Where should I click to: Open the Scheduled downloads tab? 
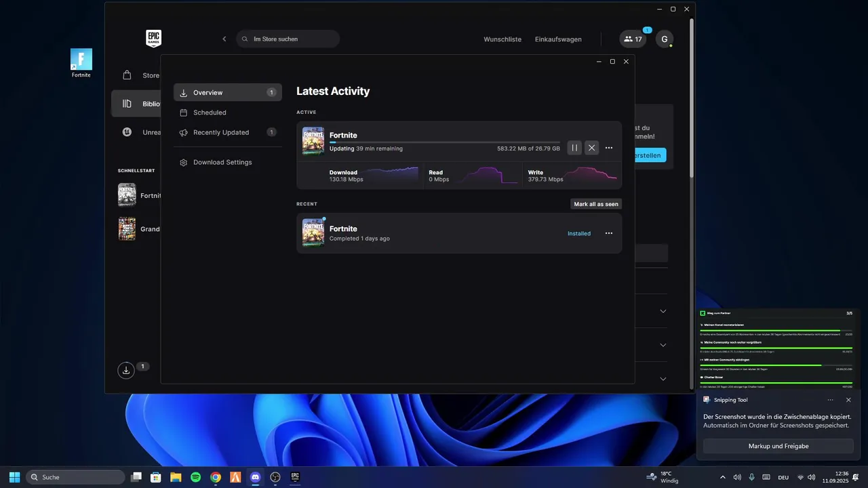(228, 113)
